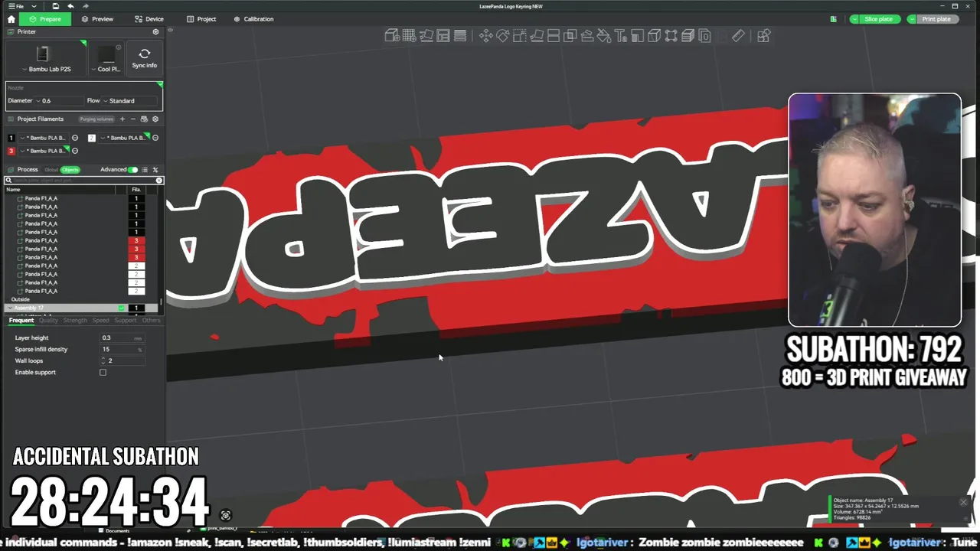The height and width of the screenshot is (551, 980).
Task: Tick the Enable support checkbox
Action: click(103, 373)
